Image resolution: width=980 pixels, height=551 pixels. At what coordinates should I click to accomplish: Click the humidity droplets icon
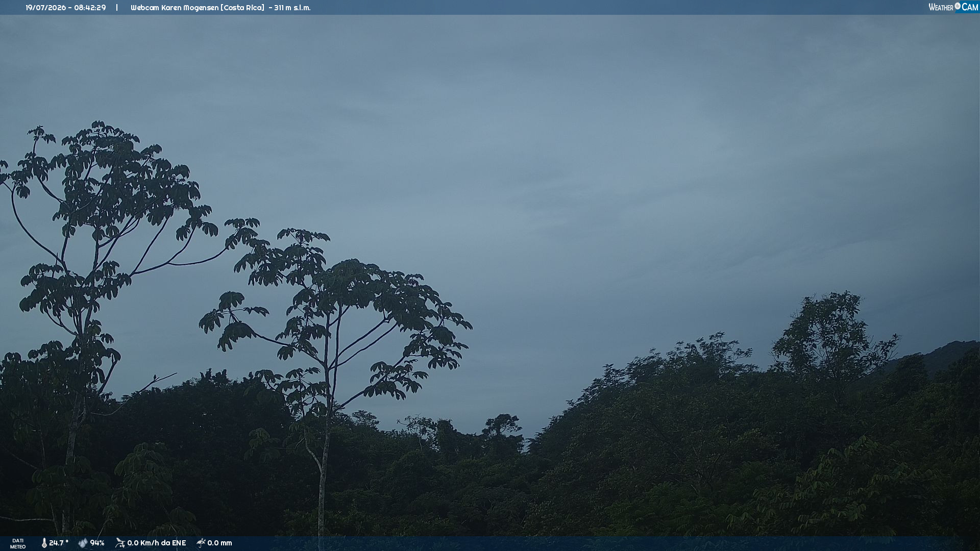pos(83,543)
